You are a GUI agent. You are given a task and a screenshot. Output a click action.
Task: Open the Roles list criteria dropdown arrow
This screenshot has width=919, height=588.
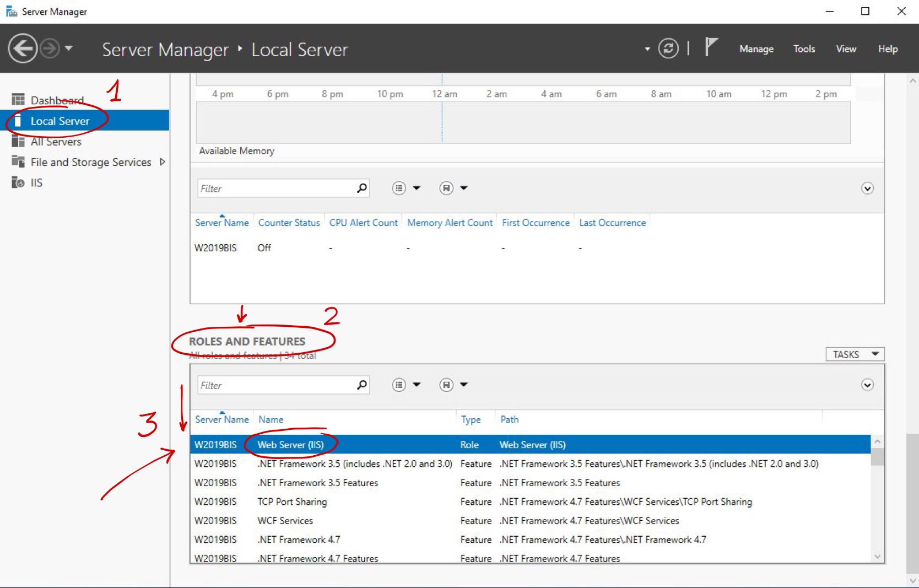tap(417, 385)
